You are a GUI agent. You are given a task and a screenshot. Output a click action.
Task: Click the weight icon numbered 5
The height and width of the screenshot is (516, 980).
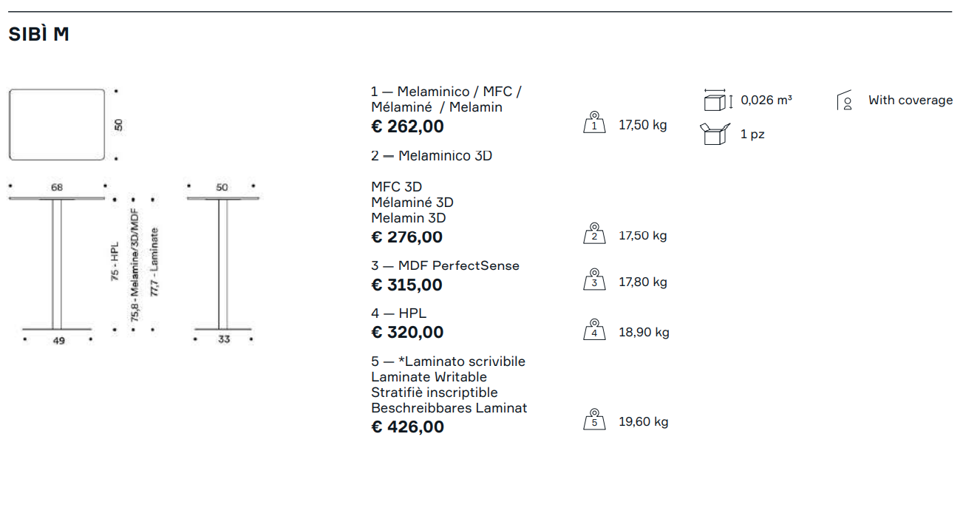pos(594,420)
